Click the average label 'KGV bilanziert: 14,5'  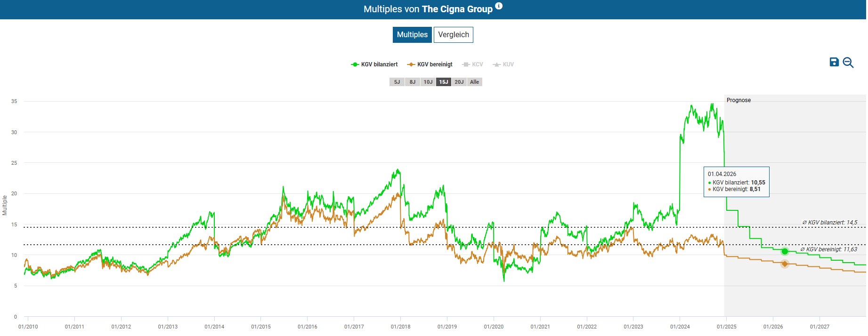[830, 223]
